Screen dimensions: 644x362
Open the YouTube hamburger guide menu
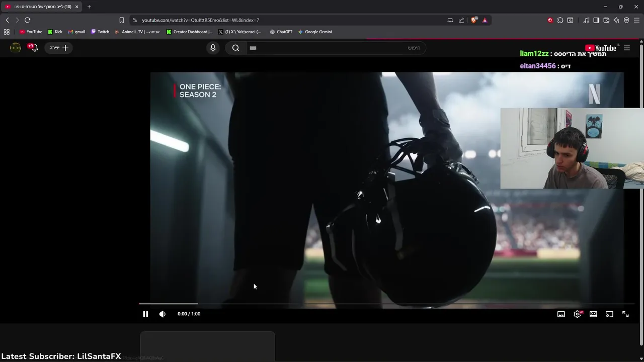tap(627, 48)
